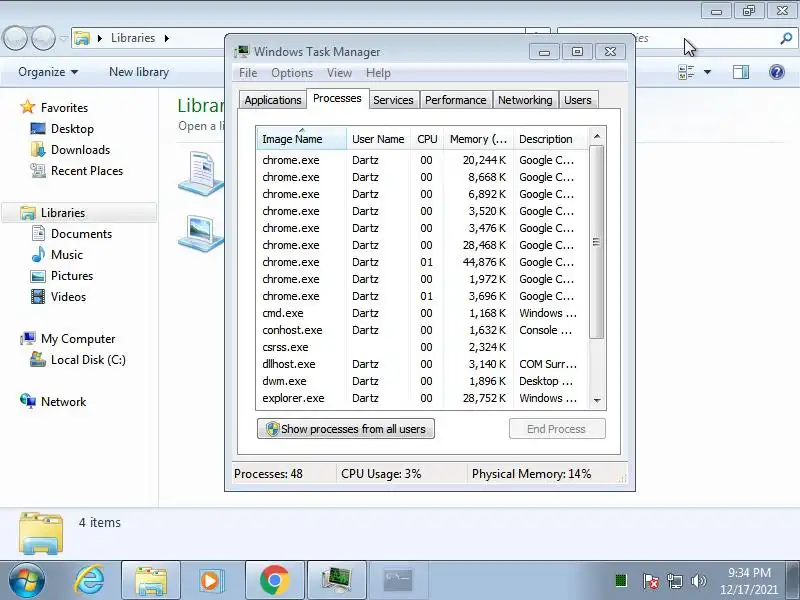Change view using the Explorer view icon

point(686,72)
